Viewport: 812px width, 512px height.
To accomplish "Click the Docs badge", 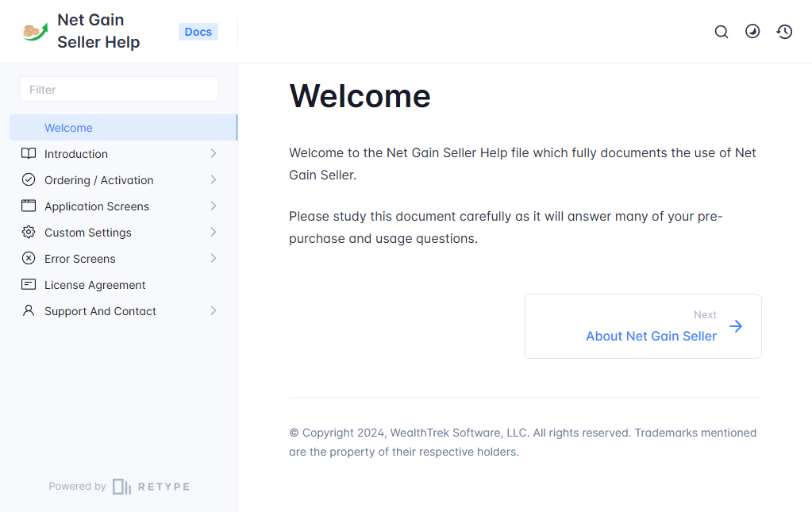I will [x=198, y=32].
